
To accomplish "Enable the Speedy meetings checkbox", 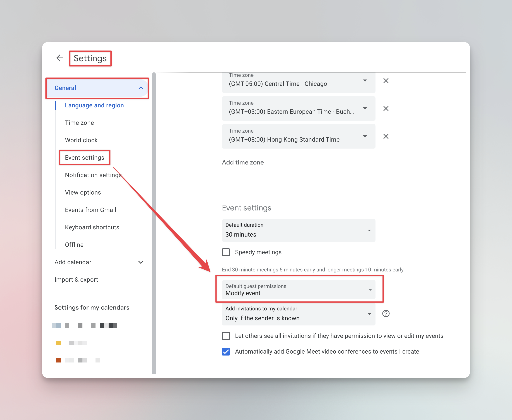I will 226,252.
